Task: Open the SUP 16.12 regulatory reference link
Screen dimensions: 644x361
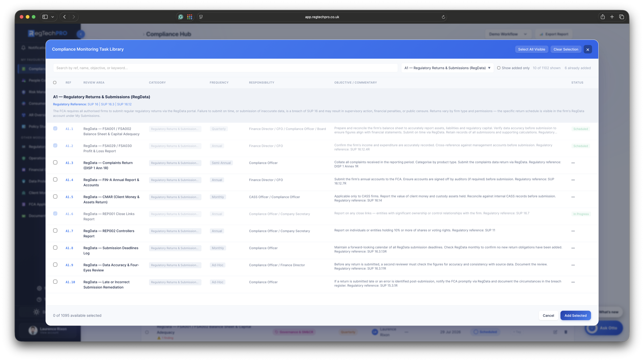Action: [124, 104]
